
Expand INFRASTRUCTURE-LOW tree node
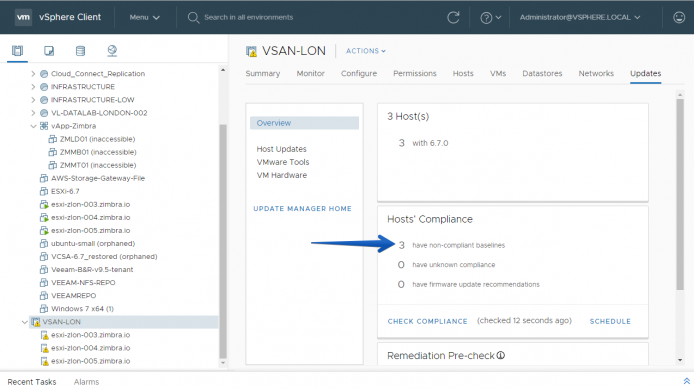pos(33,100)
